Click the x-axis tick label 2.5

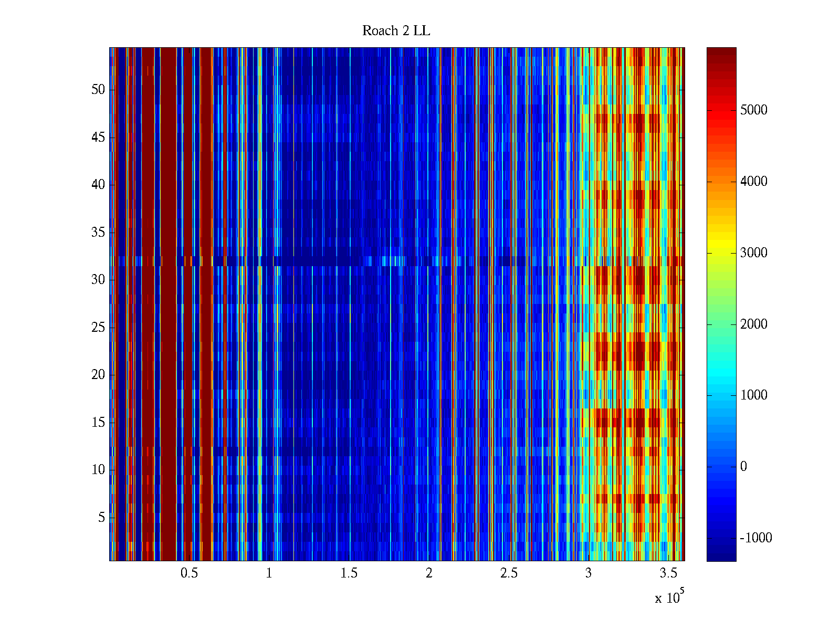pos(508,573)
